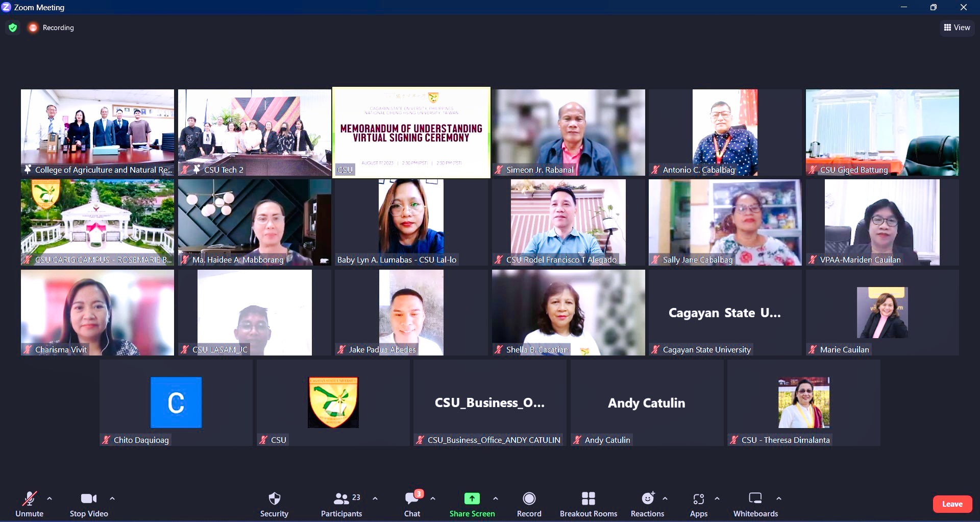The width and height of the screenshot is (980, 522).
Task: Open the Participants panel icon
Action: (341, 499)
